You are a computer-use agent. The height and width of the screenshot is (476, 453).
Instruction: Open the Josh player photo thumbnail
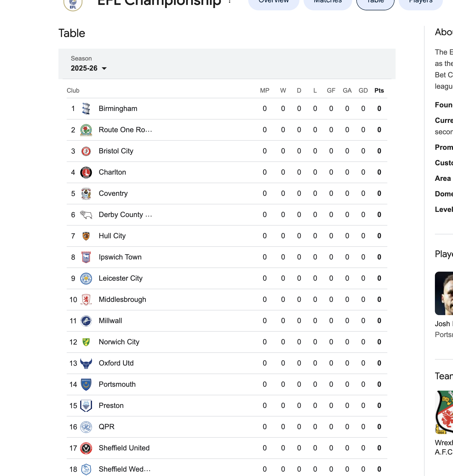click(x=444, y=293)
